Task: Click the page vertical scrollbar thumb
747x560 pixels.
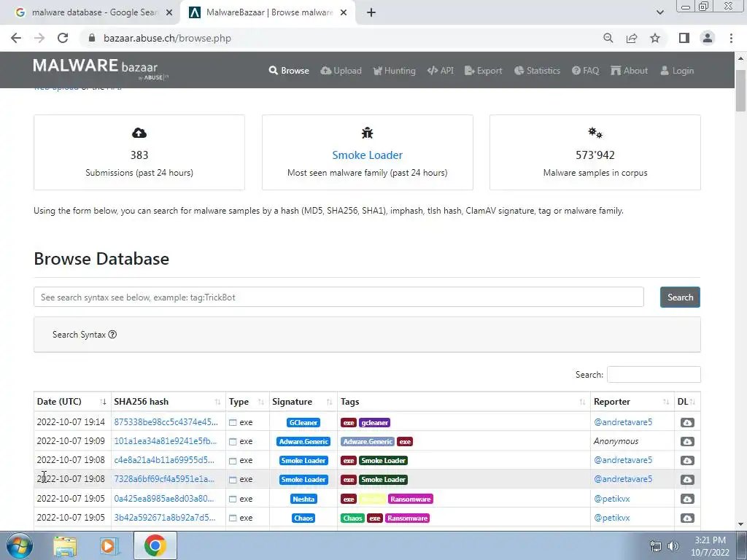Action: 740,90
